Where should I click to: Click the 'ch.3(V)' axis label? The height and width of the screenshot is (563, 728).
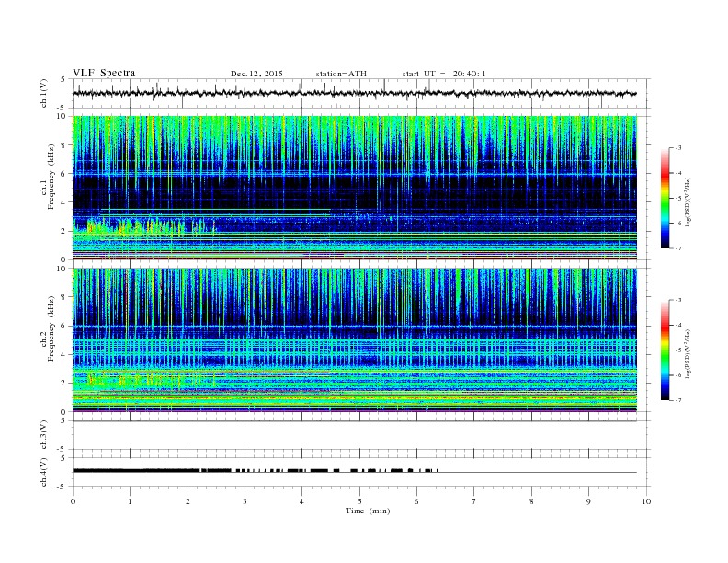tap(44, 435)
